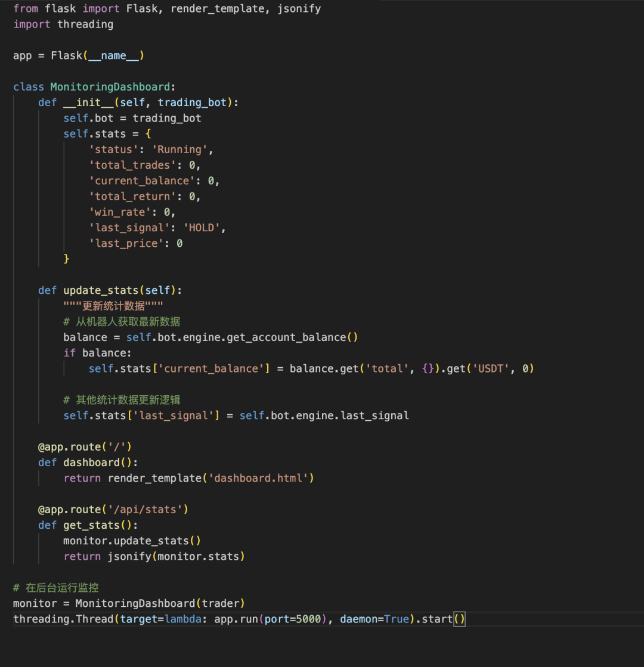Click the 'def dashboard():' line
644x667 pixels.
coord(88,463)
